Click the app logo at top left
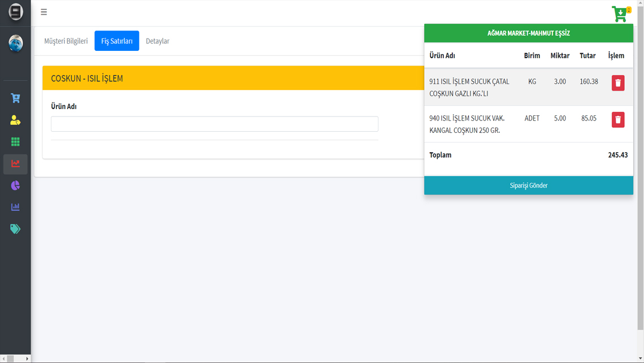This screenshot has height=363, width=644. tap(15, 12)
